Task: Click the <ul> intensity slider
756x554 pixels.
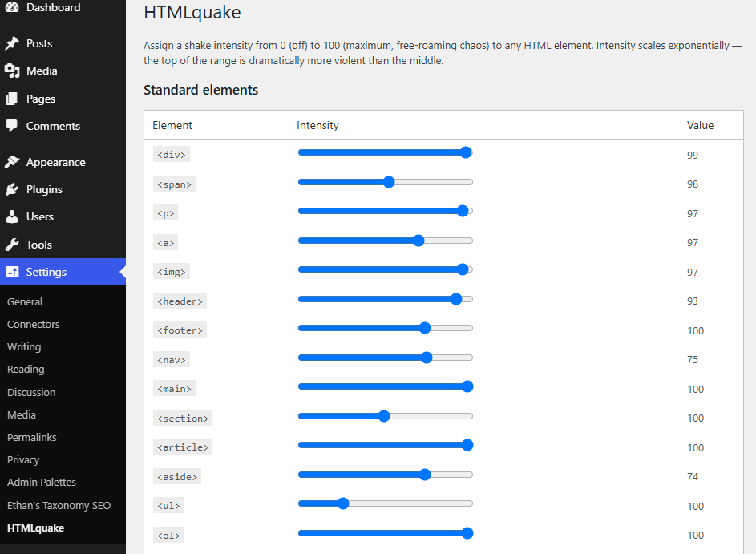Action: pyautogui.click(x=386, y=503)
